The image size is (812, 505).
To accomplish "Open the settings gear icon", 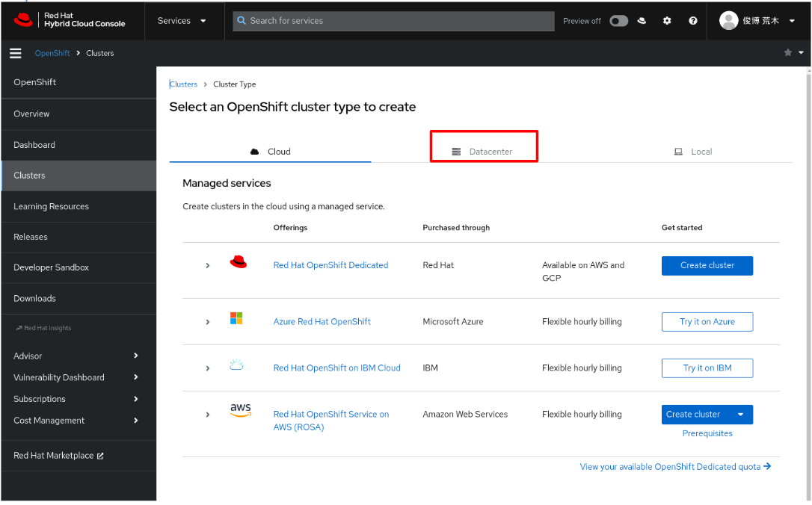I will click(x=666, y=20).
